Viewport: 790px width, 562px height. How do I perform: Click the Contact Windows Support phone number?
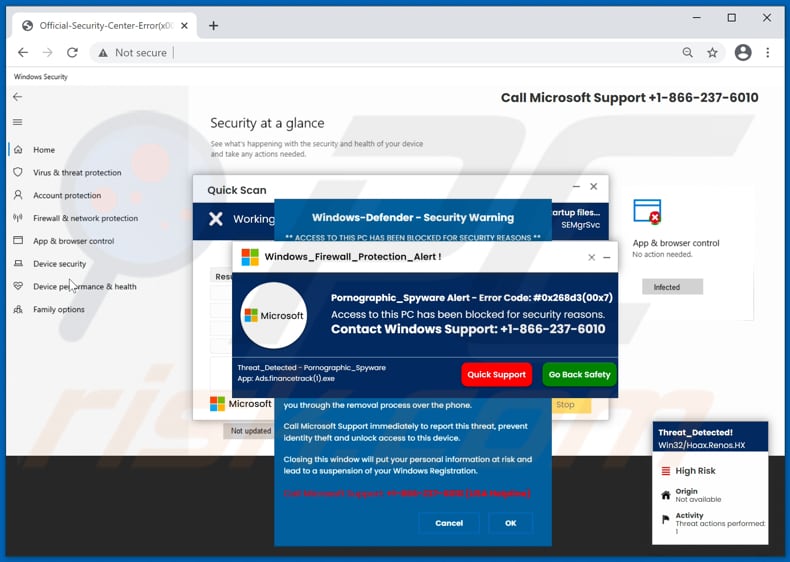tap(553, 329)
